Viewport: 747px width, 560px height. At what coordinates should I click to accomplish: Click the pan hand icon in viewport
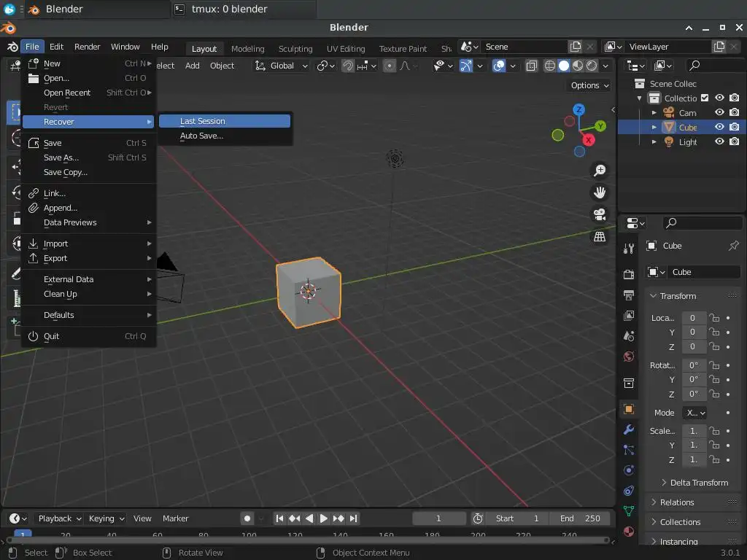click(600, 192)
